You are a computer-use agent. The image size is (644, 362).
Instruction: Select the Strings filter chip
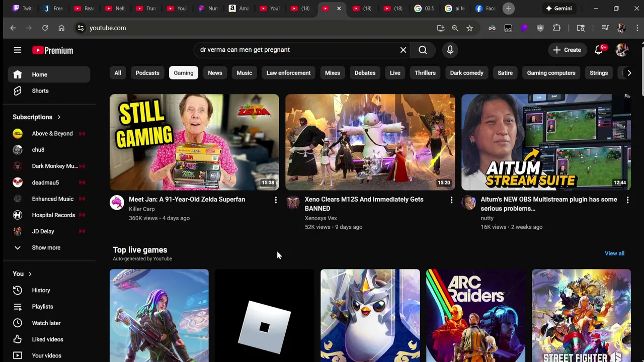tap(599, 73)
